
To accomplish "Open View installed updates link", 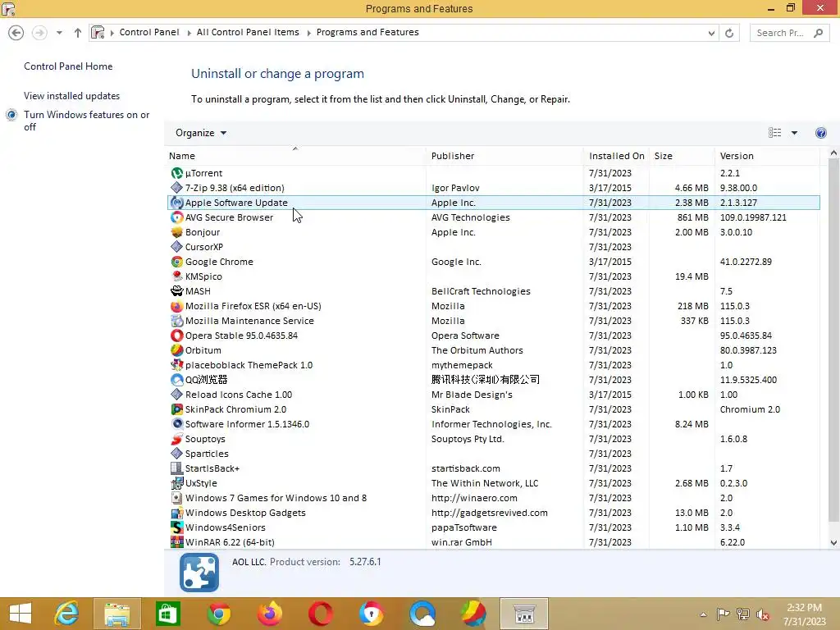I will pos(72,96).
